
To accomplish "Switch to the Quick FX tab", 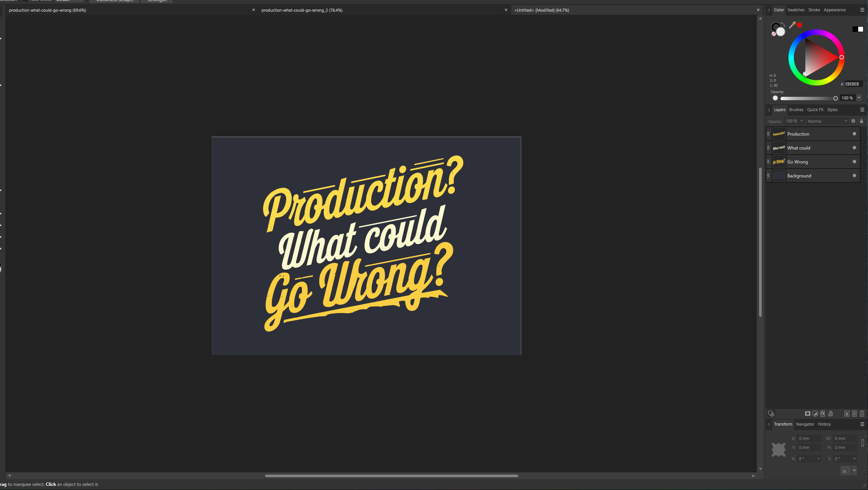I will click(815, 110).
